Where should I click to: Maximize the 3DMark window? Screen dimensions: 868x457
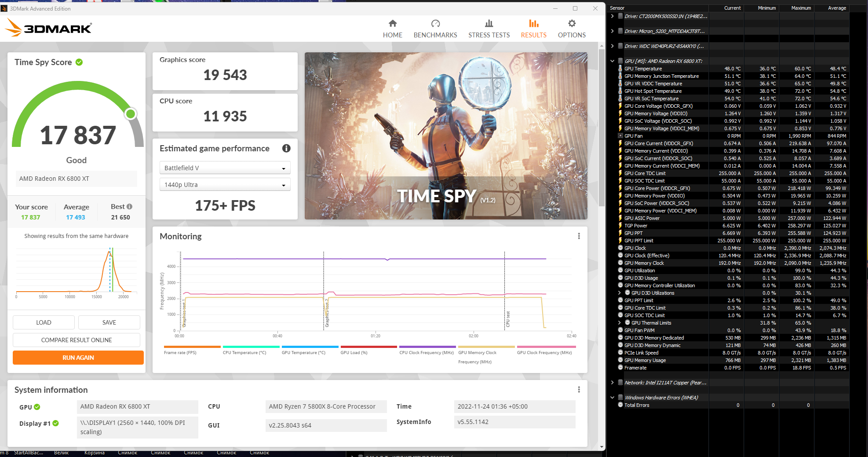tap(575, 8)
